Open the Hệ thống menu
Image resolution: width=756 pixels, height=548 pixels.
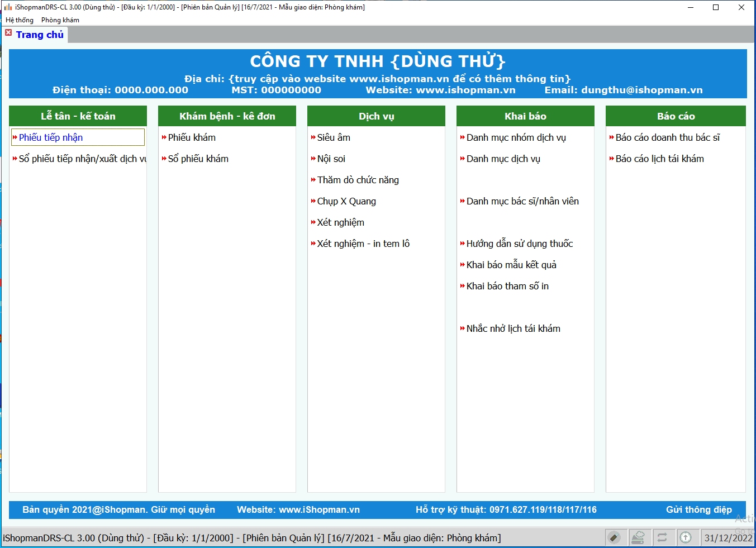tap(20, 20)
